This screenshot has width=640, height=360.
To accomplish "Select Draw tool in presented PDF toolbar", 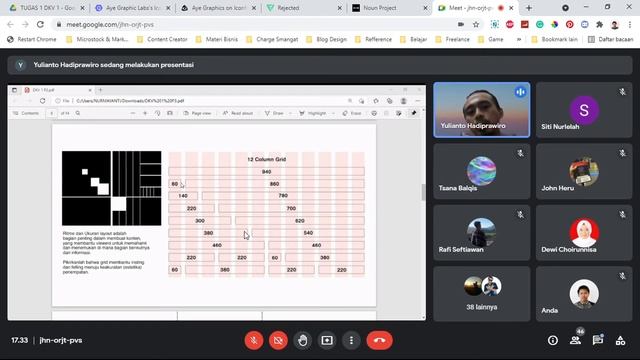I will click(x=274, y=113).
